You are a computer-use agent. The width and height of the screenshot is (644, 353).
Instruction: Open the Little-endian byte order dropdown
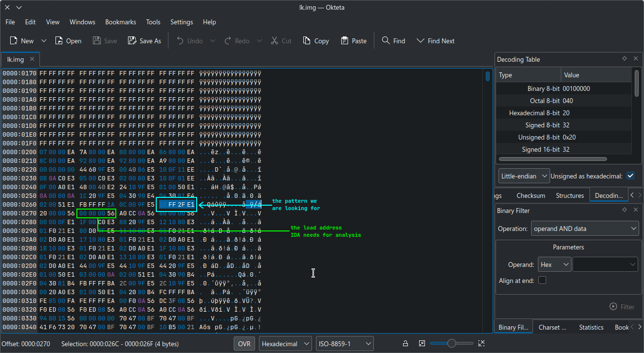click(x=524, y=176)
